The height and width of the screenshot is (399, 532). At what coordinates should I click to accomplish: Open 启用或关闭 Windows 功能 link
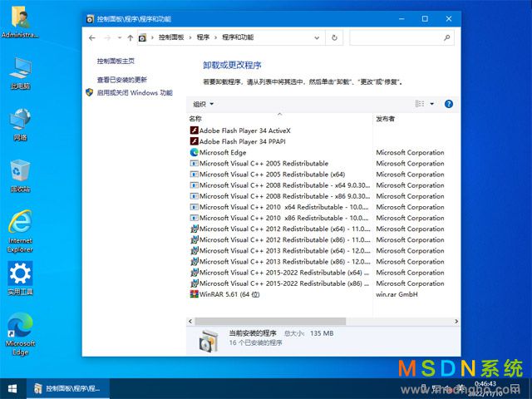[x=135, y=92]
